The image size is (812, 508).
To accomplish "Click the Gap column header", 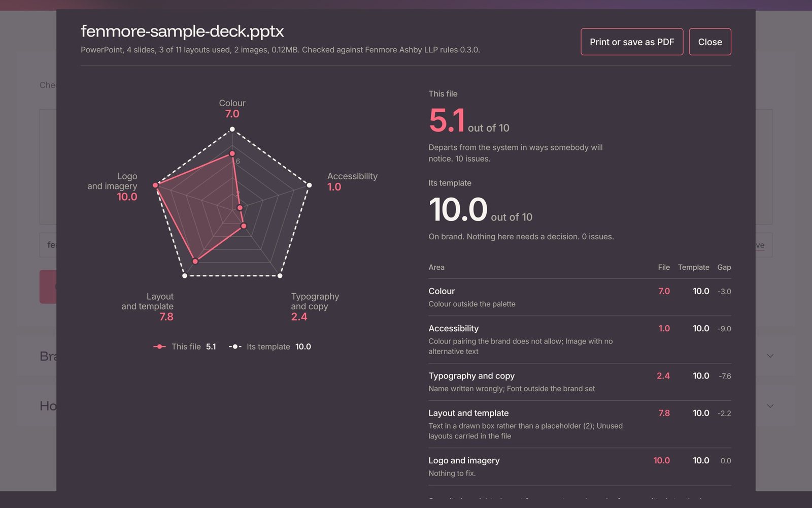I will click(724, 267).
